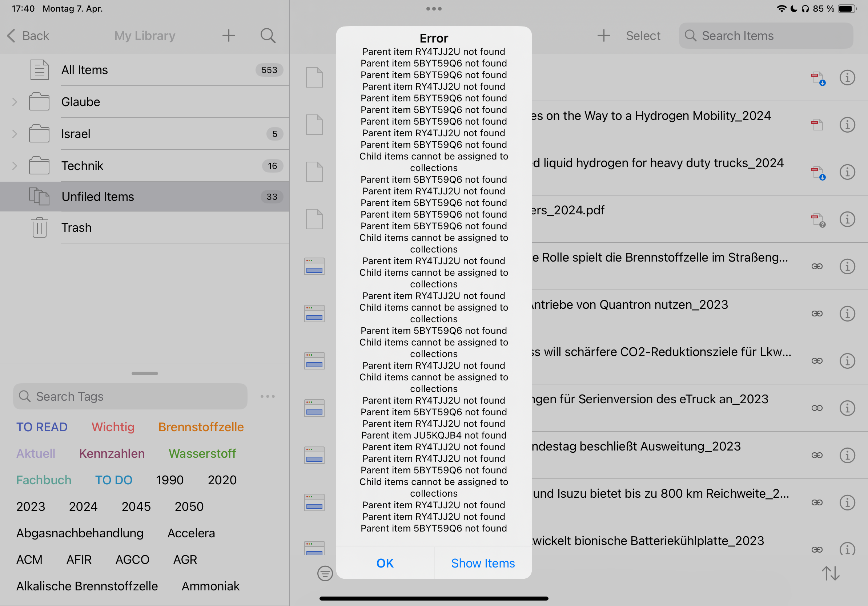Click link icon on Quantron nutzen_2023 row
Viewport: 868px width, 606px height.
tap(817, 314)
